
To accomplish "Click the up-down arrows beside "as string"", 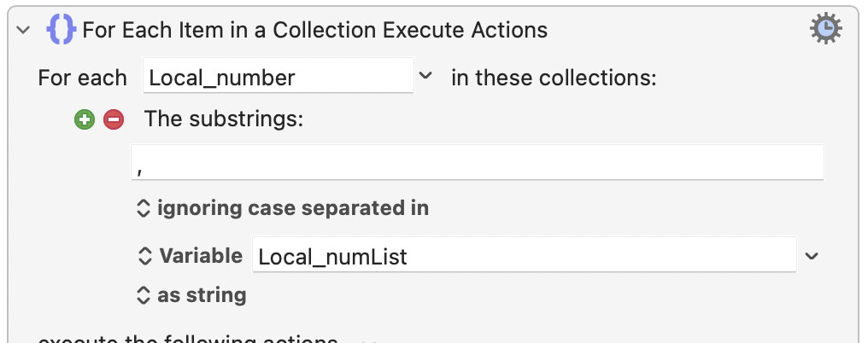I will [144, 295].
